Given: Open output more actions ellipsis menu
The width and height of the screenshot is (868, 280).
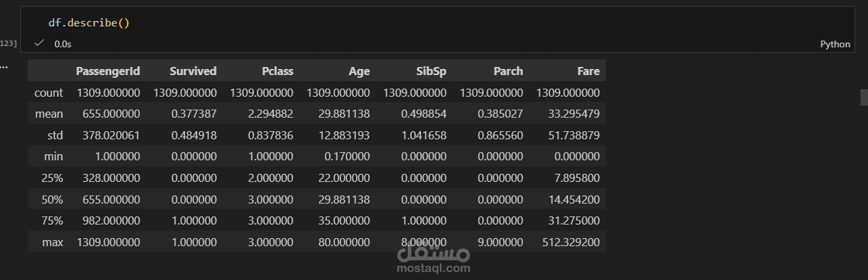Looking at the screenshot, I should pyautogui.click(x=4, y=68).
